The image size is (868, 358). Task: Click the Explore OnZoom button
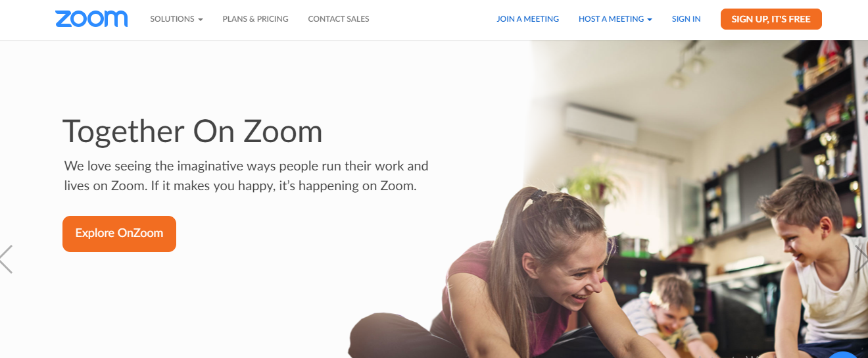point(119,234)
